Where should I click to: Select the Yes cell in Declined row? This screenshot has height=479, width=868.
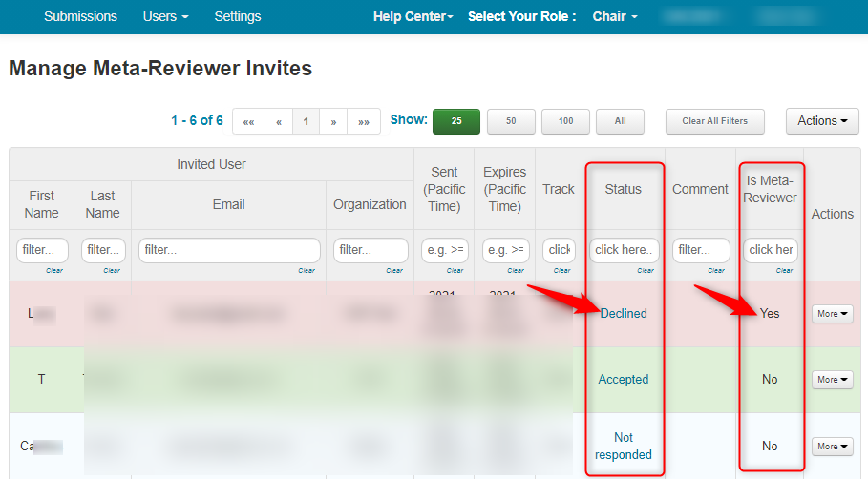770,314
